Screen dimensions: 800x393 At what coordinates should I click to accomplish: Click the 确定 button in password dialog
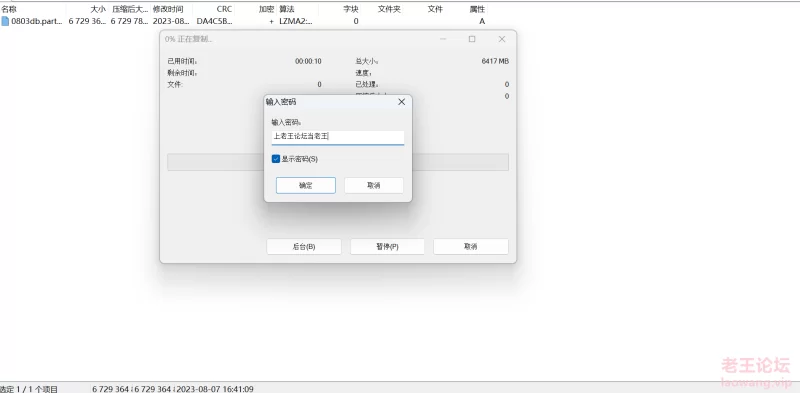coord(306,185)
